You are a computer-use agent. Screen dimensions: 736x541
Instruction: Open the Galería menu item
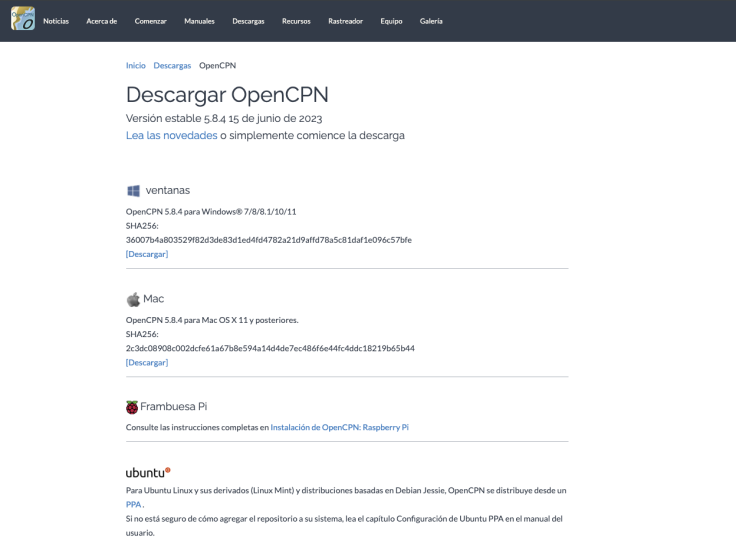(431, 21)
